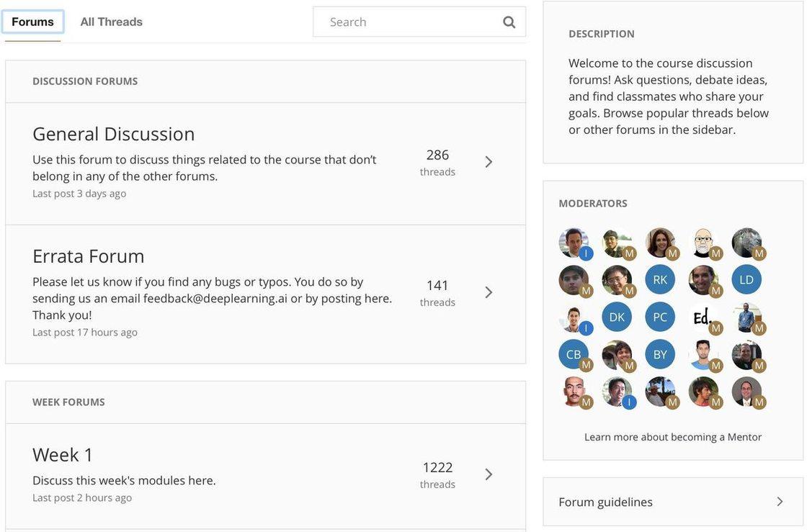Viewport: 807px width, 532px height.
Task: Open the Ed. moderator avatar
Action: click(703, 317)
